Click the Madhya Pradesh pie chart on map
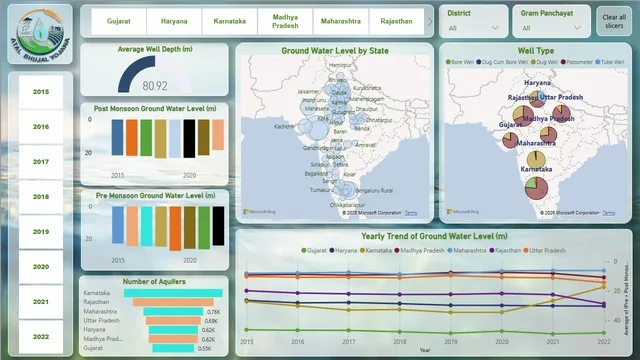The image size is (640, 360). click(x=548, y=135)
